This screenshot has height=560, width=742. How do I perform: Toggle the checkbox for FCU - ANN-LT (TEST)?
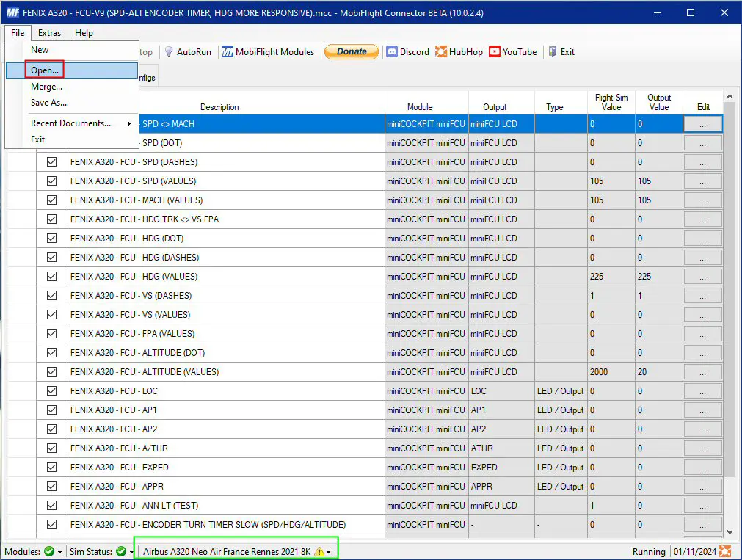click(x=51, y=506)
